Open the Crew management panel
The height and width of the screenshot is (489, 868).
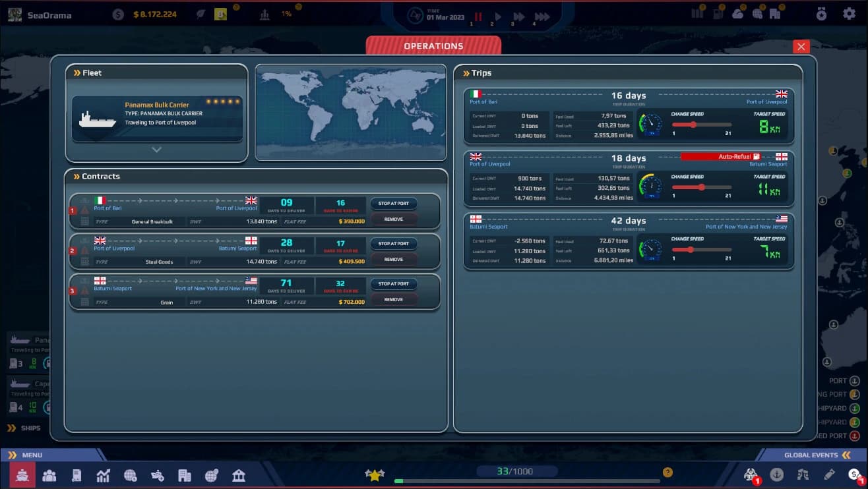click(x=49, y=475)
